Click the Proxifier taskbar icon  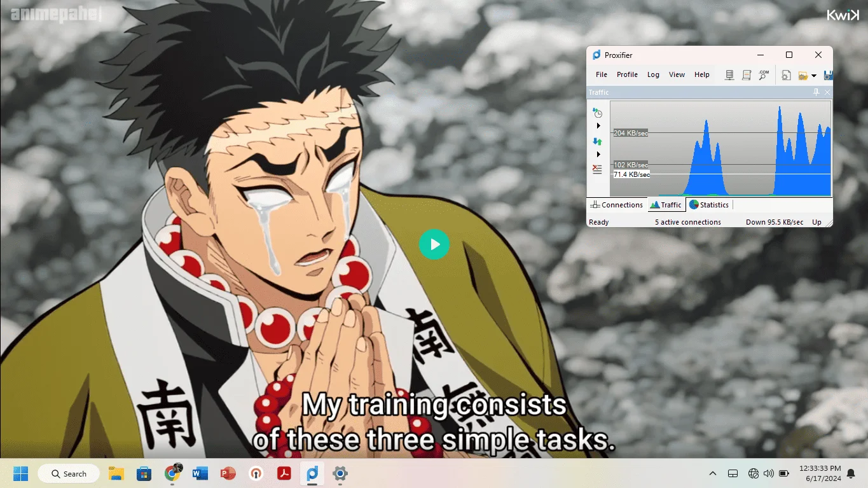click(x=312, y=473)
